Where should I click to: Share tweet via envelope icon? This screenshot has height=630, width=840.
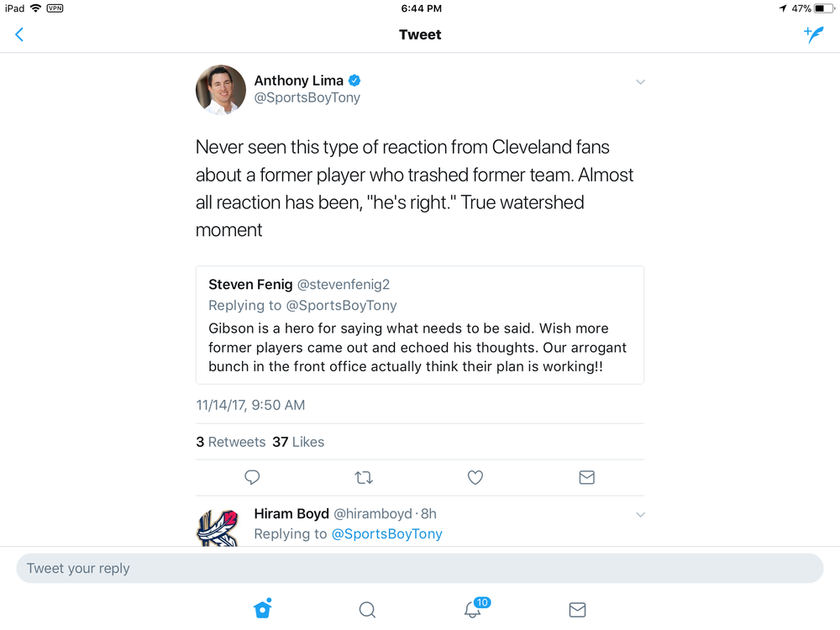pos(586,477)
